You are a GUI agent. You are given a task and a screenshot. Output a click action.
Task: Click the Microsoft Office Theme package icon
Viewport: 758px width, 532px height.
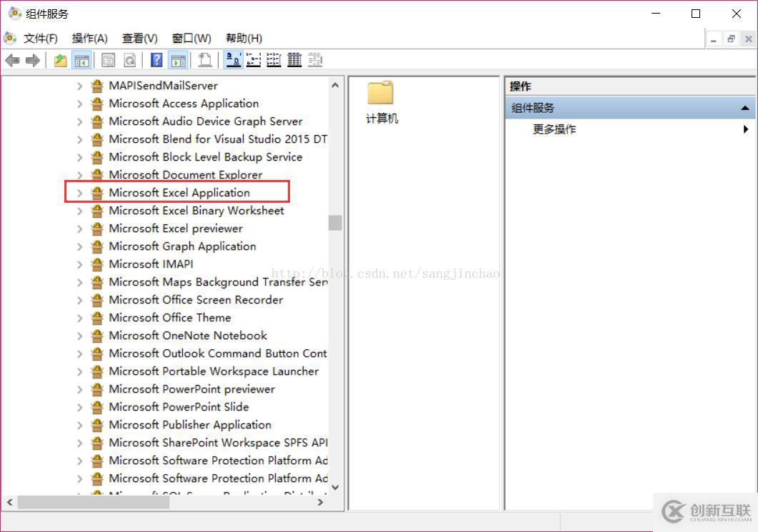click(x=97, y=318)
